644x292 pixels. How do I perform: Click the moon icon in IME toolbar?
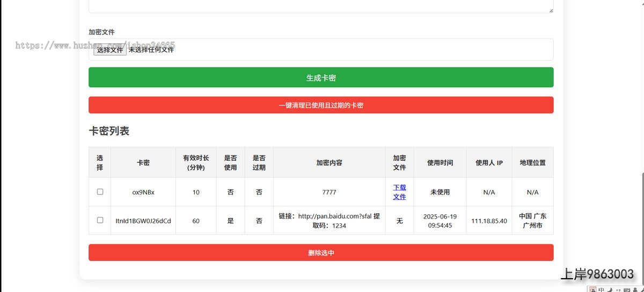610,290
